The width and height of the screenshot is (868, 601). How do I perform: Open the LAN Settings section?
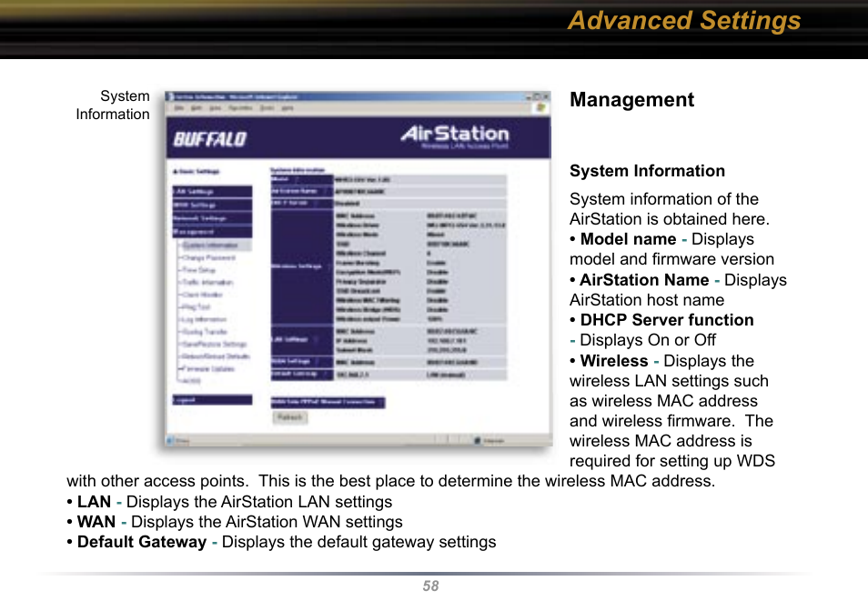212,192
